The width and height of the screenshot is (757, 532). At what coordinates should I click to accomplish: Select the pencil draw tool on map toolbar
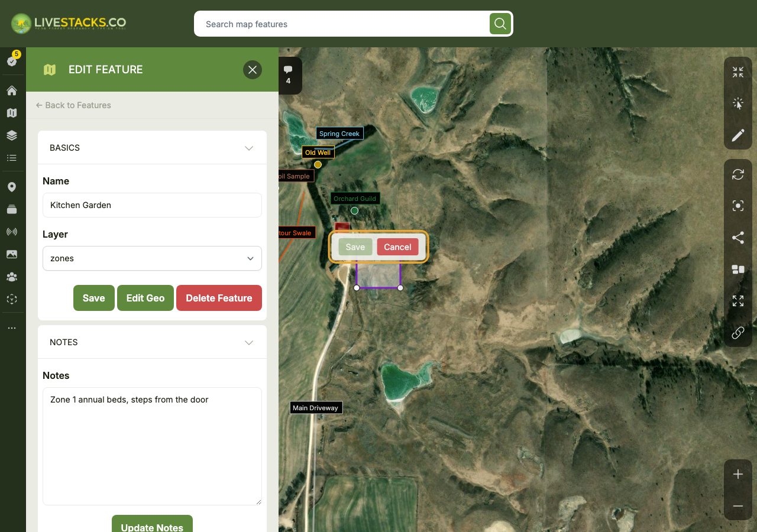click(x=738, y=136)
